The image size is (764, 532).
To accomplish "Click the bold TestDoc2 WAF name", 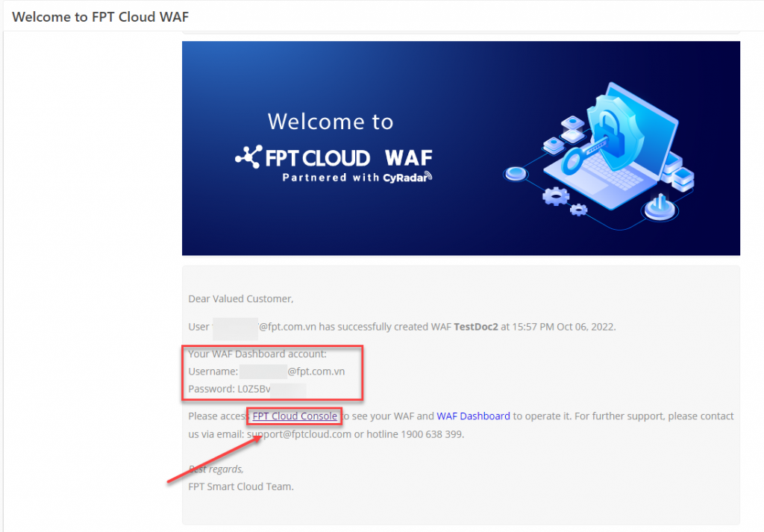I will (477, 326).
